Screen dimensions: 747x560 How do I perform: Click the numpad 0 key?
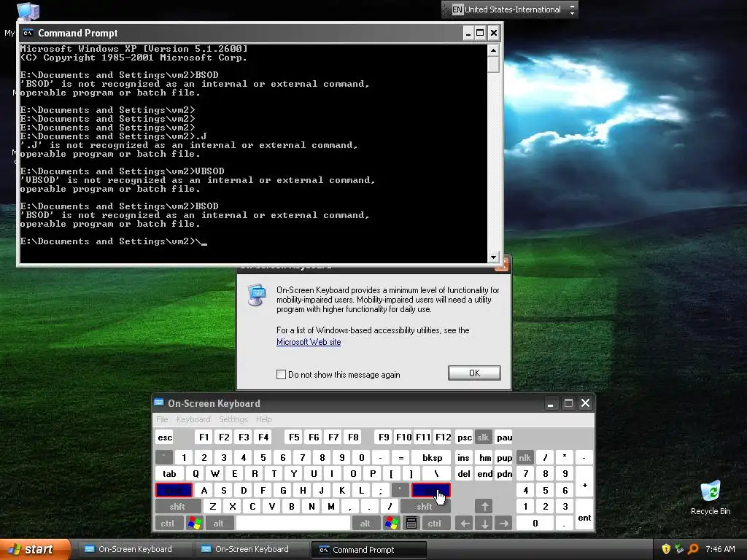(x=535, y=524)
